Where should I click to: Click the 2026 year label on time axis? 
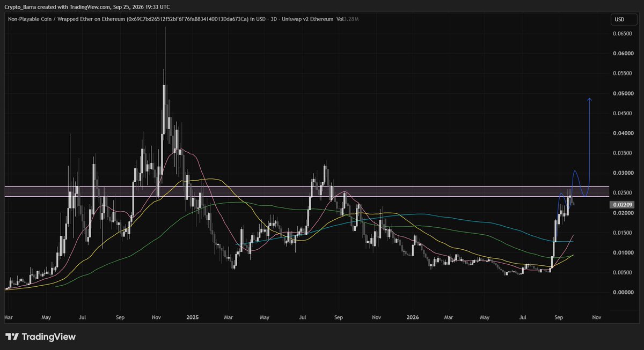(412, 317)
